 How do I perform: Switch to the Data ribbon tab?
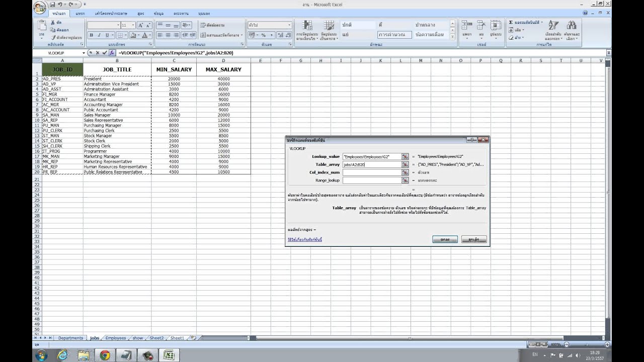[158, 14]
